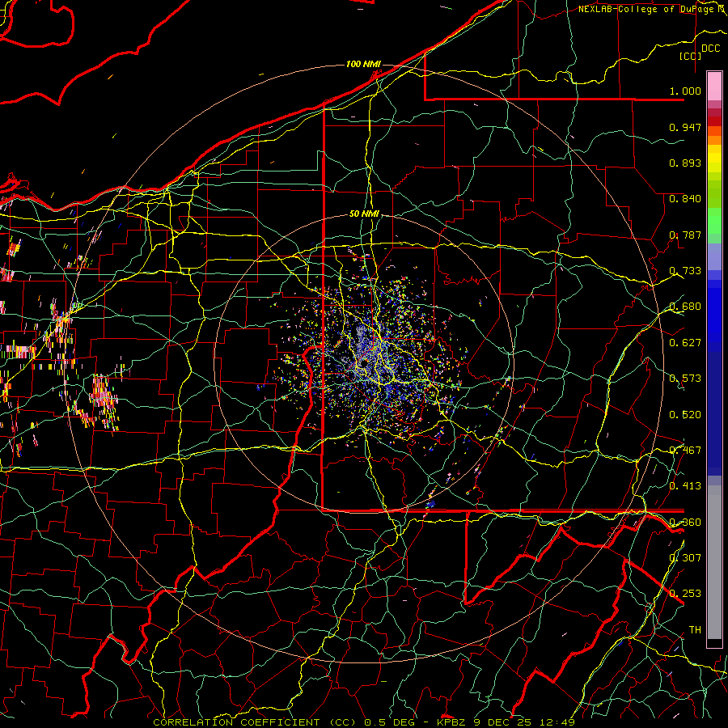Click the 100 NMI range ring label
Image resolution: width=728 pixels, height=728 pixels.
(x=363, y=64)
